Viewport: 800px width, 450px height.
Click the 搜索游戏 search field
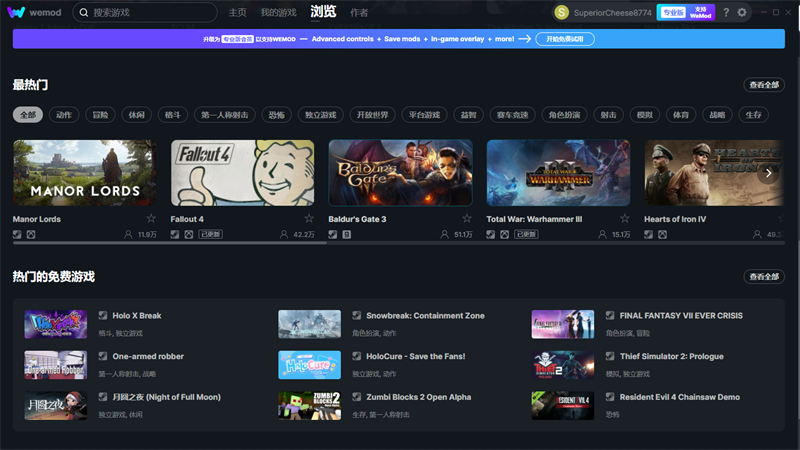point(145,12)
